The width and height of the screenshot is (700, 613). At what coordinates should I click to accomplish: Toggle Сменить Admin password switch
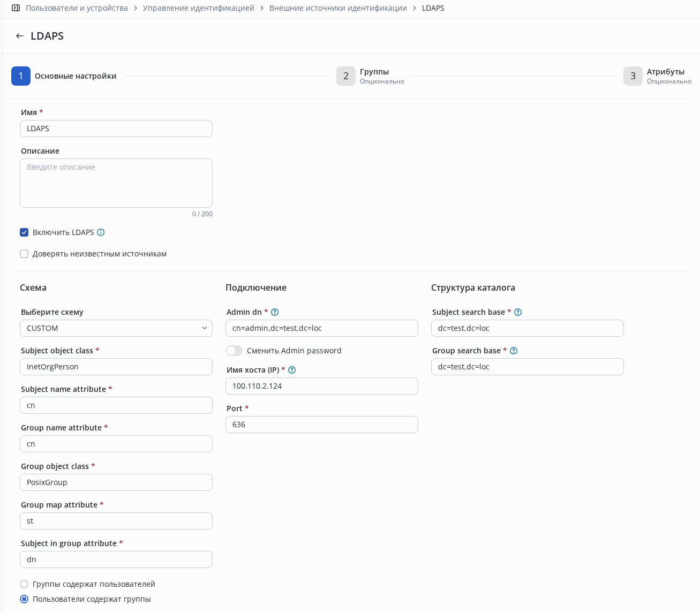234,351
